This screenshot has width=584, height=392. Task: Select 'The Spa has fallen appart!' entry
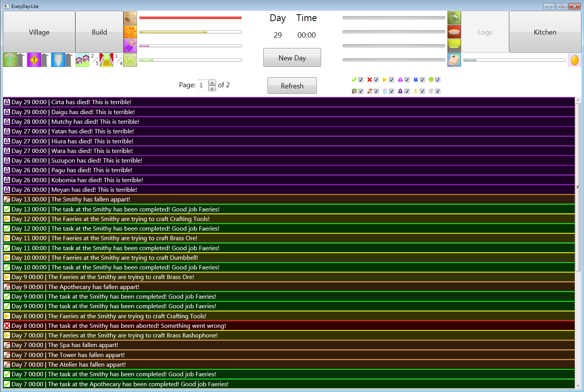(289, 345)
